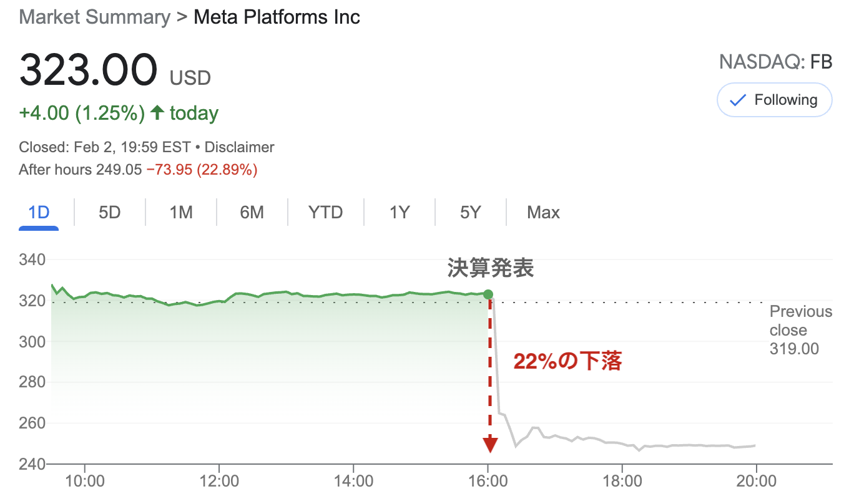Click the Following checkmark icon
849x504 pixels.
click(x=739, y=100)
